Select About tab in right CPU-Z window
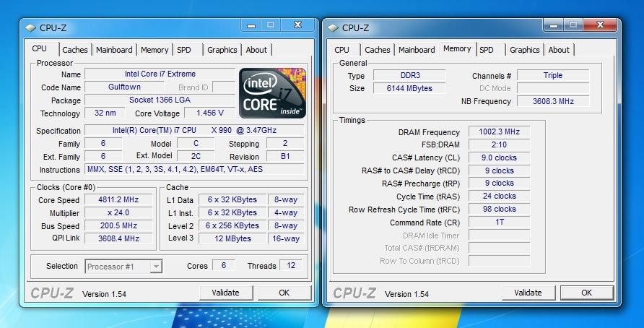Screen dimensions: 644x328 559,50
